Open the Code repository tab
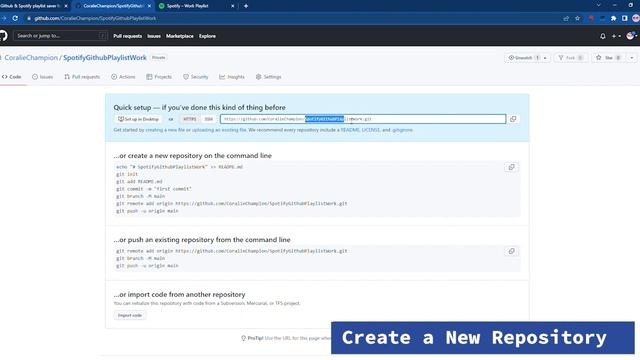This screenshot has width=640, height=360. [x=11, y=77]
